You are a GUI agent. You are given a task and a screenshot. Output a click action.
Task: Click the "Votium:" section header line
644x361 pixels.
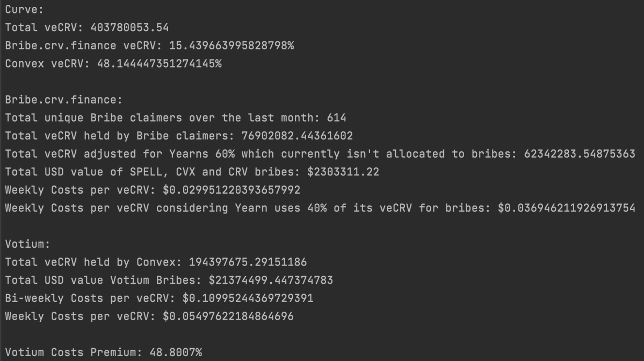tap(27, 245)
